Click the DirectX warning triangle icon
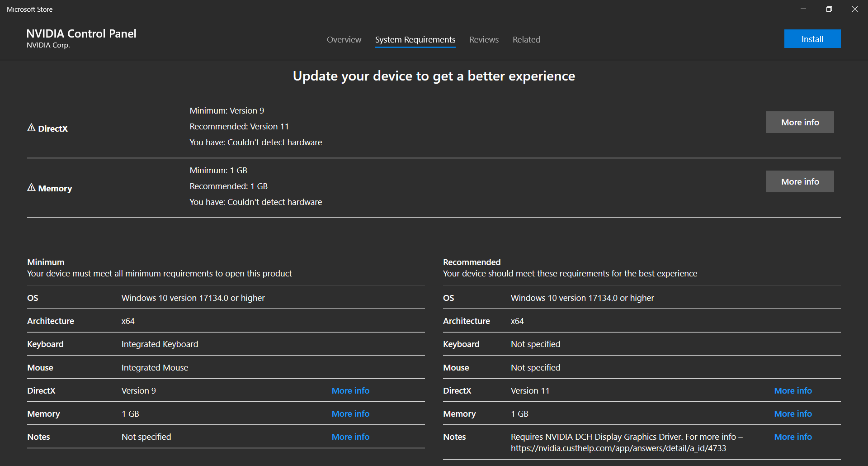This screenshot has height=466, width=868. pos(31,128)
